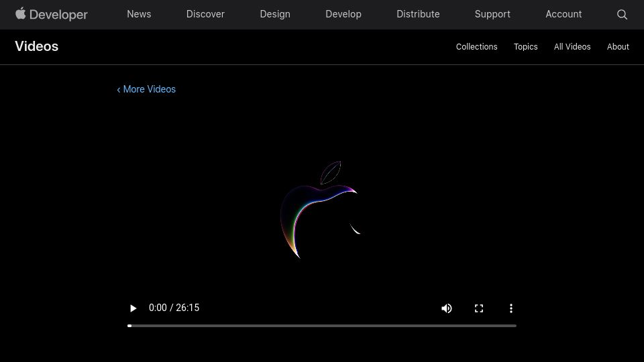Go to the Account page
644x362 pixels.
click(x=563, y=14)
